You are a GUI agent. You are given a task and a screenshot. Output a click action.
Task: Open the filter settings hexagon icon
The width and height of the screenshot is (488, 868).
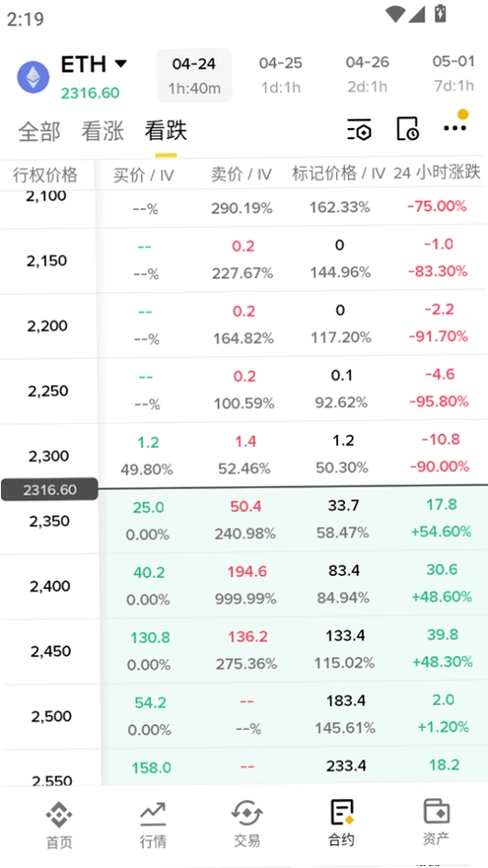[x=360, y=130]
